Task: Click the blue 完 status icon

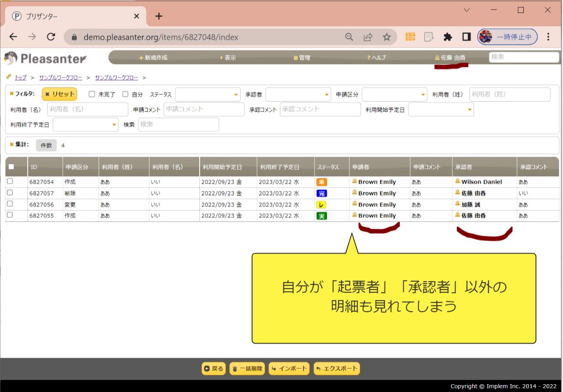Action: (x=321, y=193)
